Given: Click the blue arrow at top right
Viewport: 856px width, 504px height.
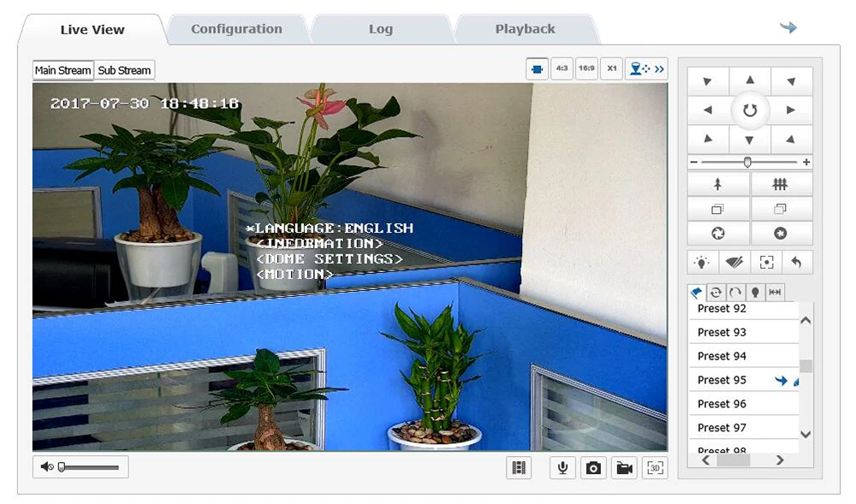Looking at the screenshot, I should point(788,27).
